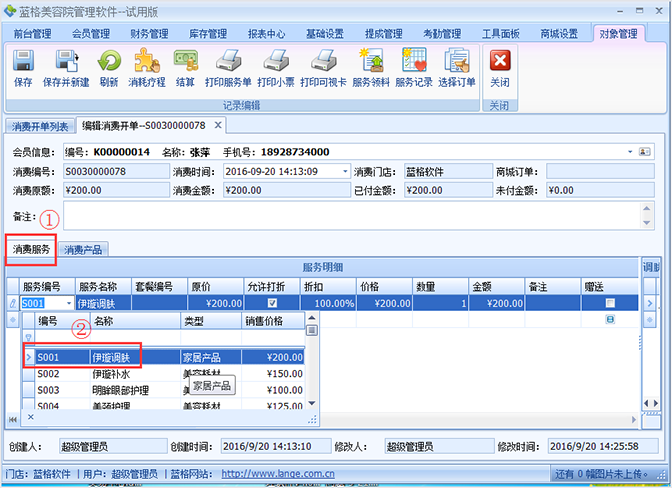This screenshot has height=488, width=672.
Task: Click the member card icon in 会员信息 field
Action: tap(644, 152)
